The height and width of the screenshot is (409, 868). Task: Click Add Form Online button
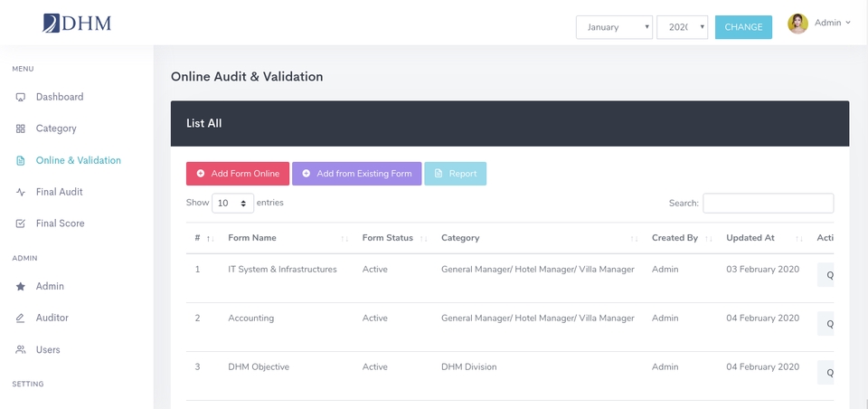(x=238, y=174)
